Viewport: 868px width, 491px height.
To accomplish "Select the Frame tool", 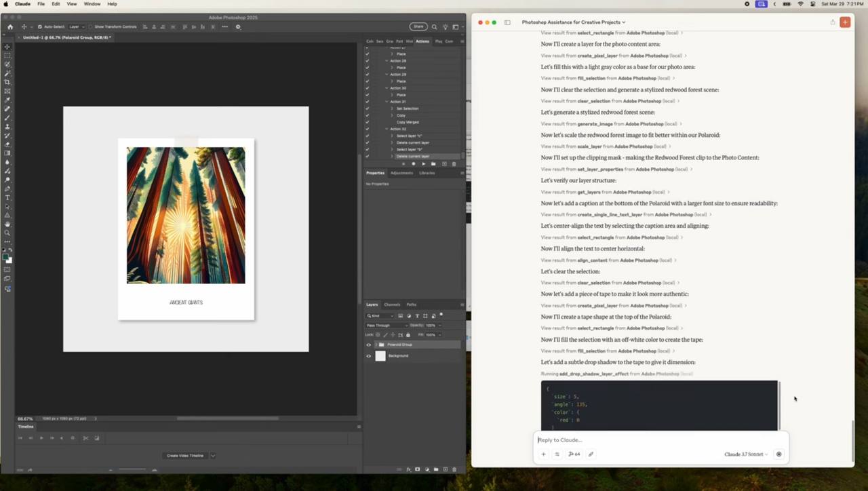I will pos(7,91).
